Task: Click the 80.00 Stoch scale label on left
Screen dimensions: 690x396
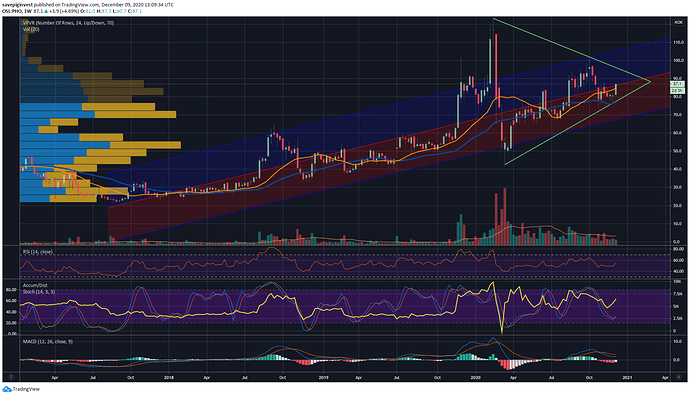Action: coord(11,290)
